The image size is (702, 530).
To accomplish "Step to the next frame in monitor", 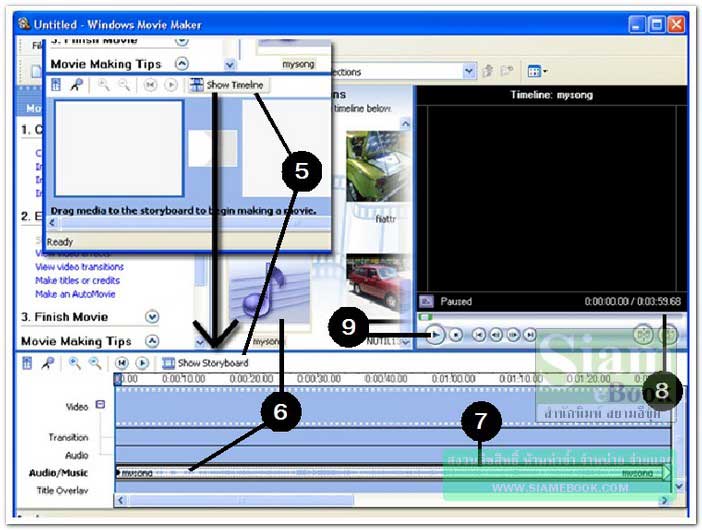I will tap(513, 335).
